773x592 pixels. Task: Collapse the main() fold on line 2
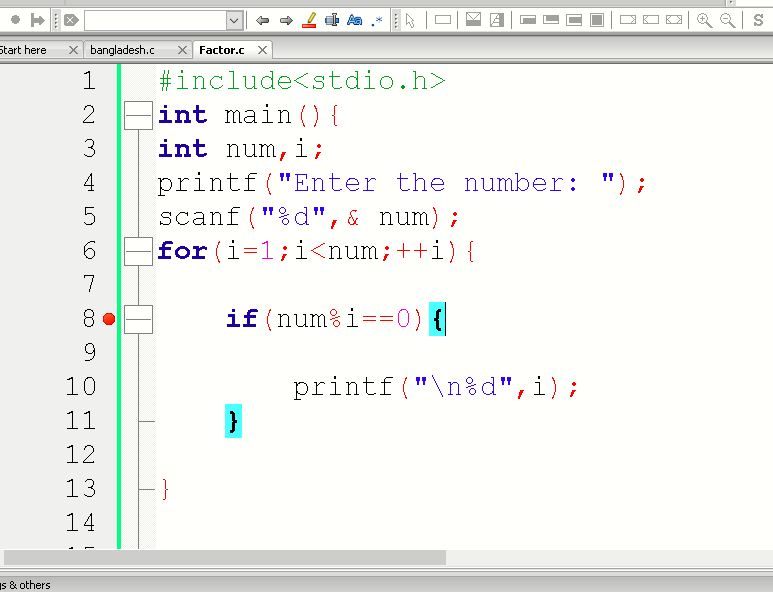pyautogui.click(x=139, y=115)
